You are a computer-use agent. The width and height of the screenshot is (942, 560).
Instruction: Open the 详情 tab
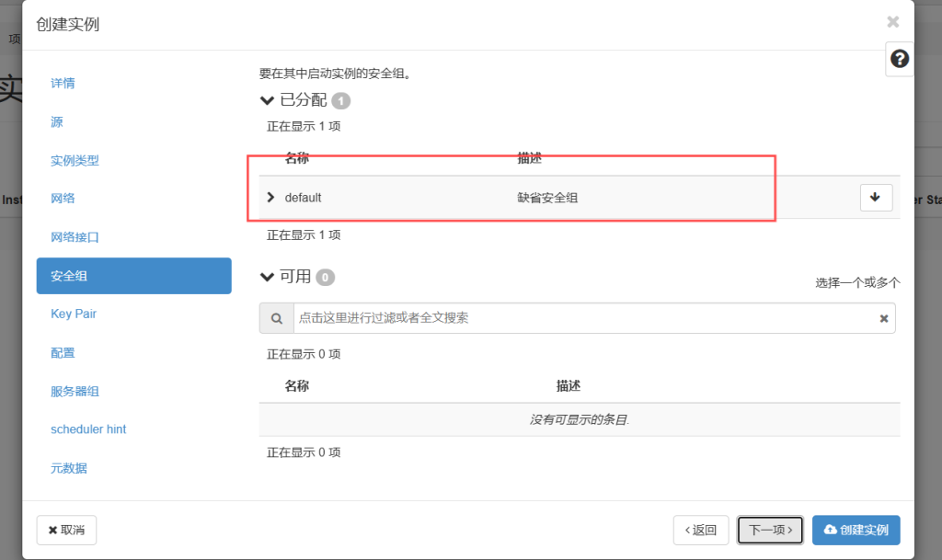coord(63,84)
